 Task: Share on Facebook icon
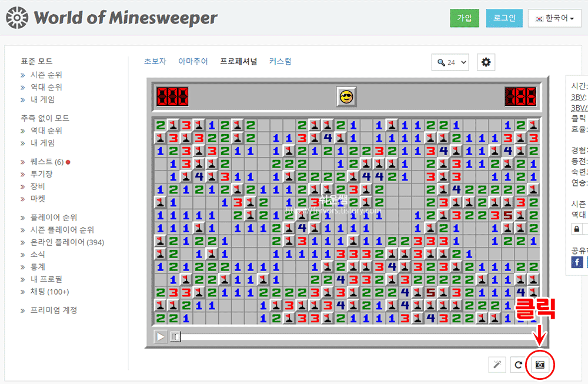(577, 262)
